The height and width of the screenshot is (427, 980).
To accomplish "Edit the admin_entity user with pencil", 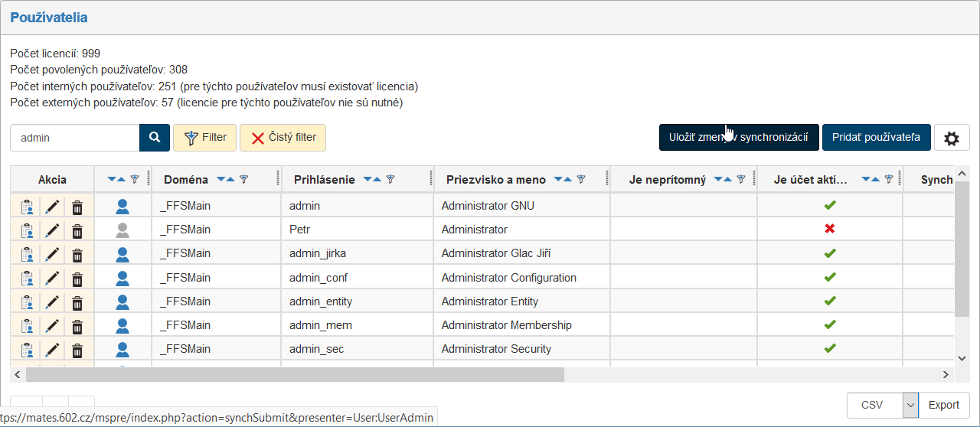I will (52, 302).
